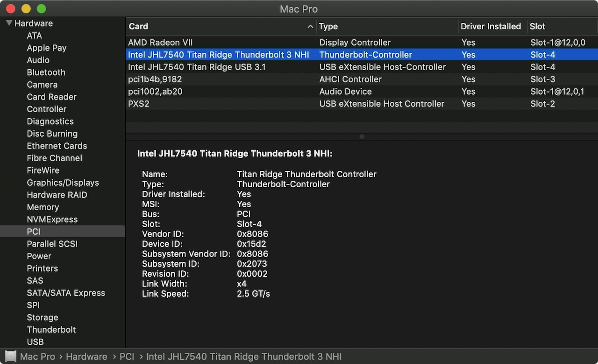This screenshot has height=364, width=598.
Task: Select the PXS2 card row
Action: pos(362,104)
